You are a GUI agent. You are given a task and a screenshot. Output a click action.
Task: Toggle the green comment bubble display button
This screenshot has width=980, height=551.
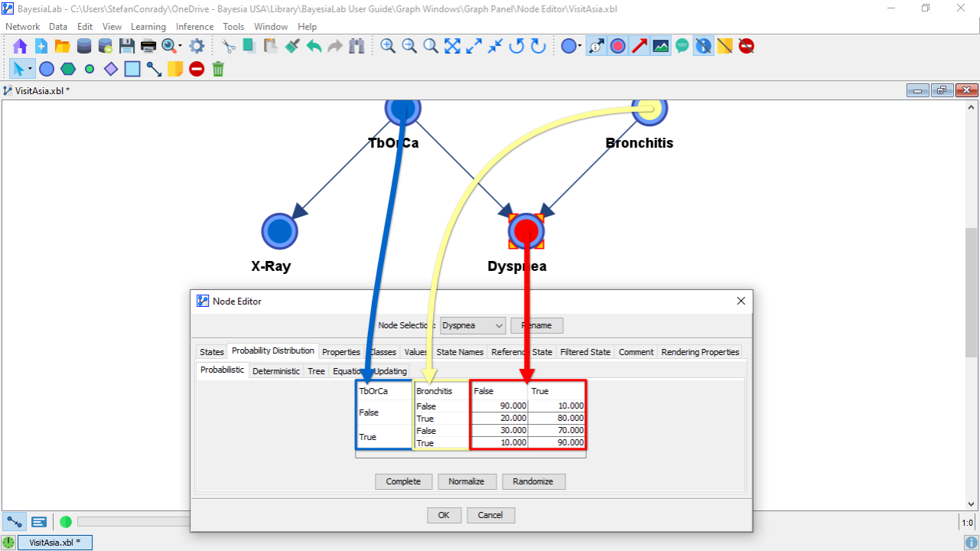tap(682, 46)
